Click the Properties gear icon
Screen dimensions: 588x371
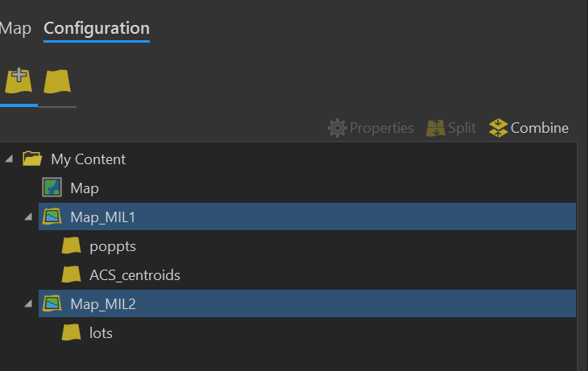point(337,128)
